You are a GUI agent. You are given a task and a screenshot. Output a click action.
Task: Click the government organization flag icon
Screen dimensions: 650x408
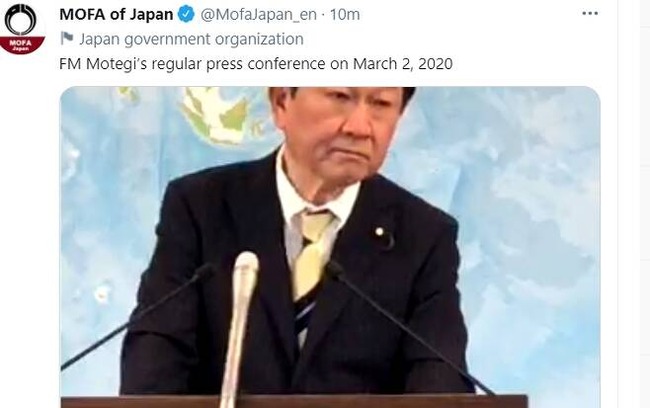point(66,39)
